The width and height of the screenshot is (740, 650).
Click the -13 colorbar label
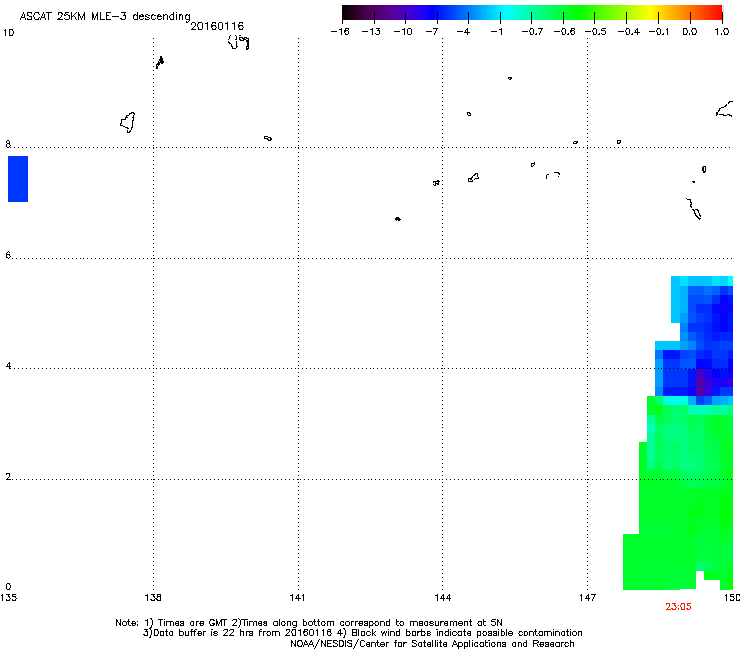click(x=371, y=32)
